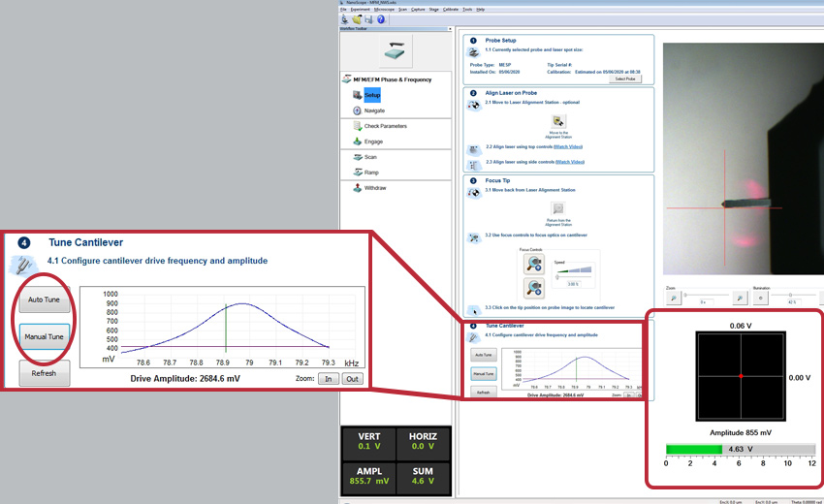Viewport: 824px width, 504px height.
Task: Click Manual Tune in the enlarged callout
Action: (x=45, y=337)
